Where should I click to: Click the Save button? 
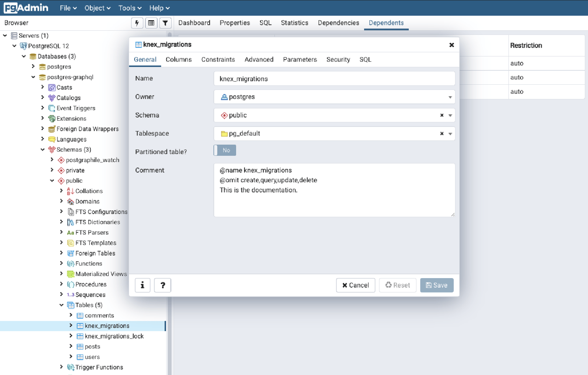(436, 285)
